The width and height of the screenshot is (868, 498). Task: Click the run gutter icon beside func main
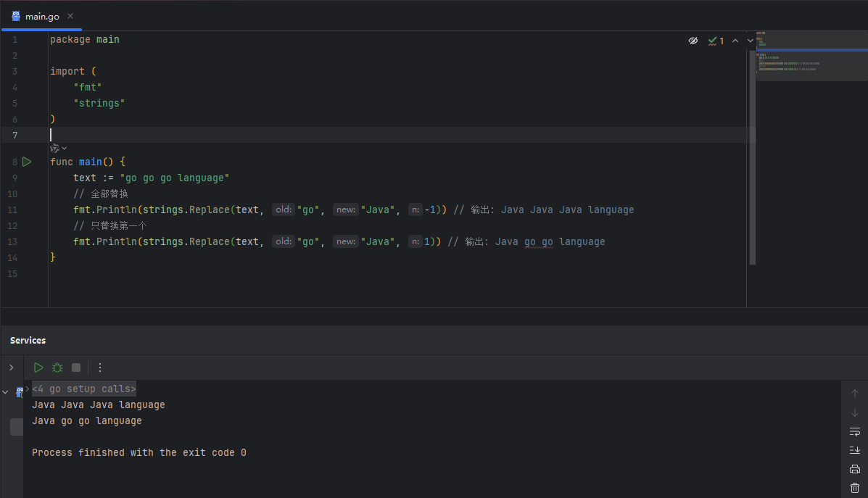click(27, 162)
